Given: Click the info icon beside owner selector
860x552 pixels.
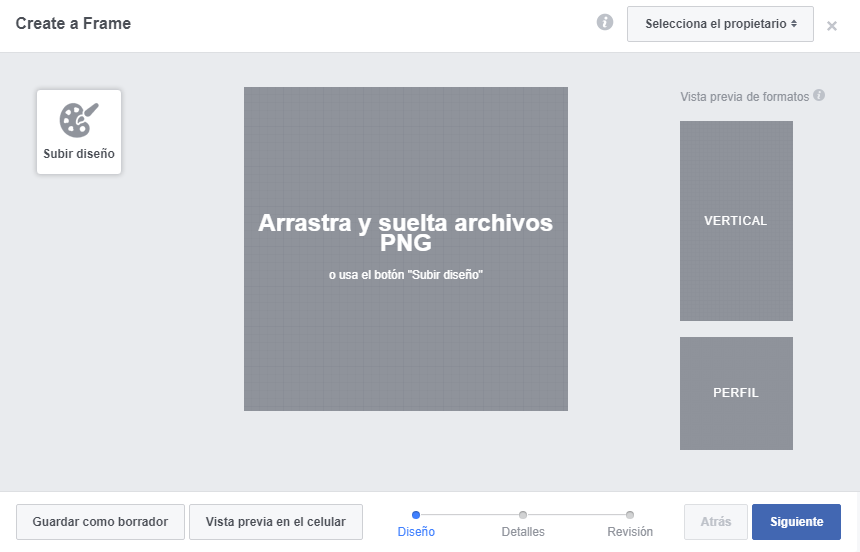Looking at the screenshot, I should click(605, 23).
